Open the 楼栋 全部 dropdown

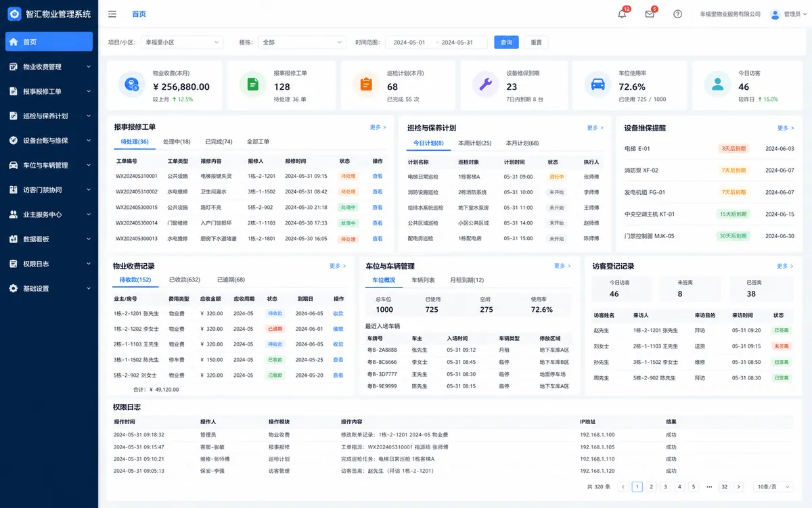click(x=302, y=42)
